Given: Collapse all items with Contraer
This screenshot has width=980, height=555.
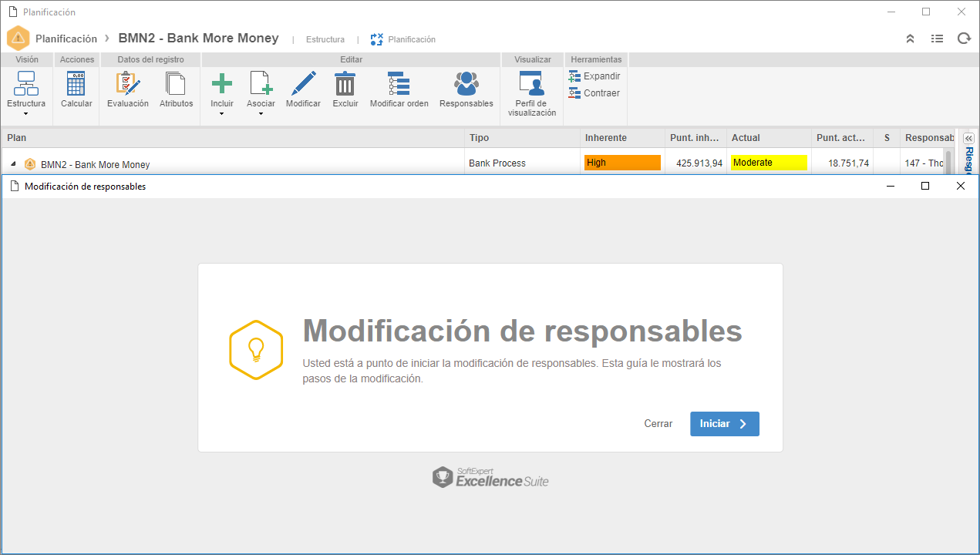Looking at the screenshot, I should [x=594, y=93].
